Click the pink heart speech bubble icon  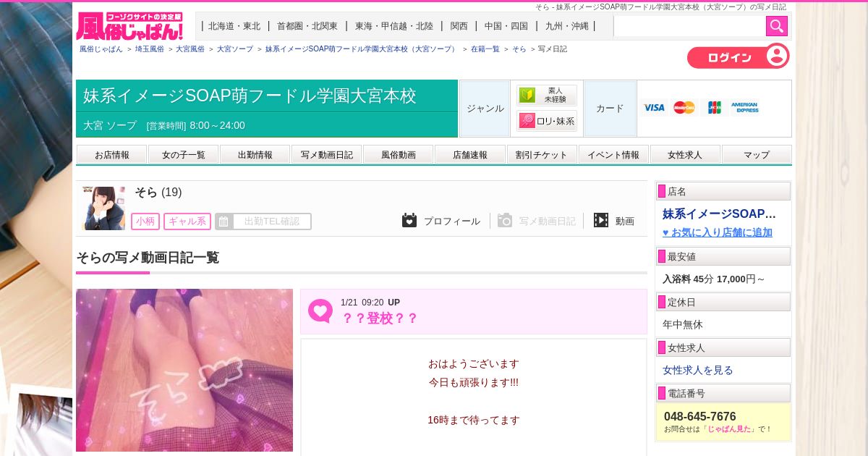point(320,311)
